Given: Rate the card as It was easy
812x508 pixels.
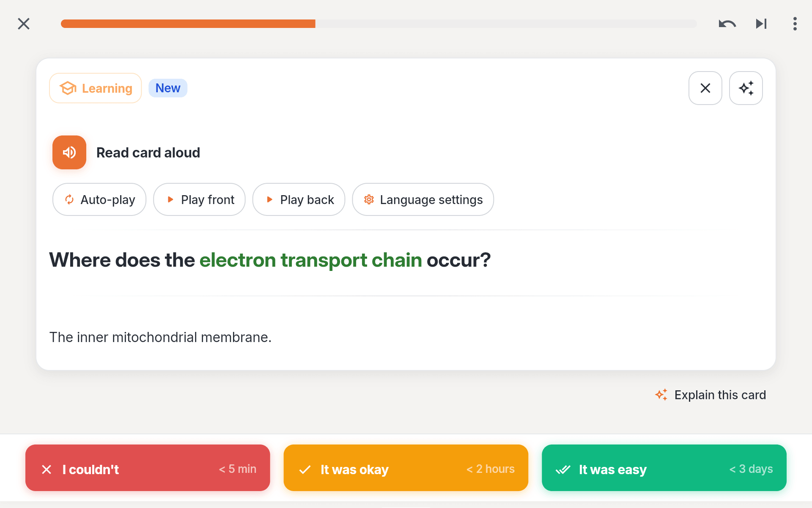Looking at the screenshot, I should click(664, 468).
